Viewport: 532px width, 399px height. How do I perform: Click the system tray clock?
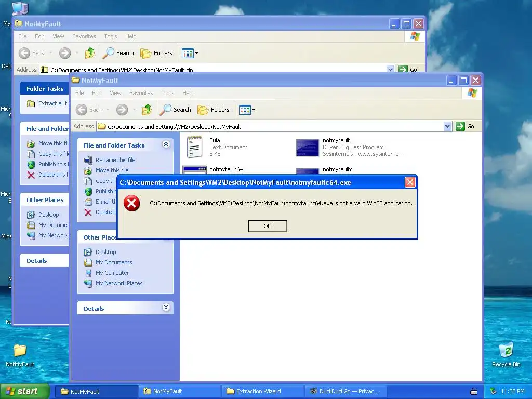tap(512, 391)
